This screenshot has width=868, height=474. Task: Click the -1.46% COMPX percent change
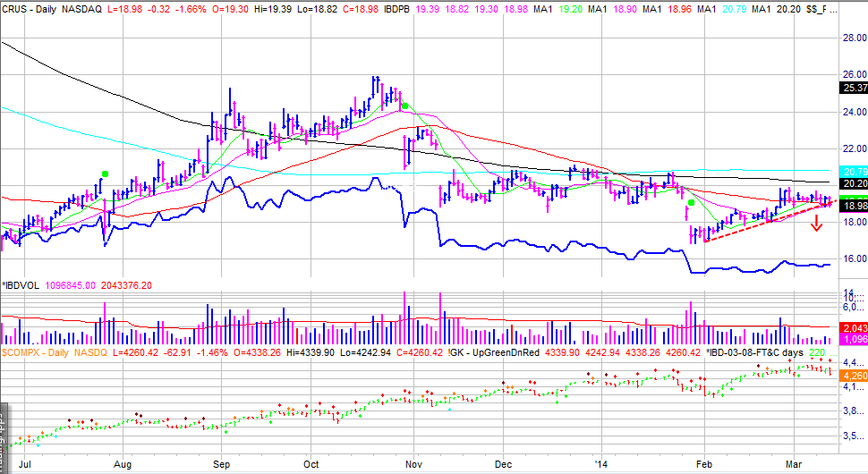212,352
